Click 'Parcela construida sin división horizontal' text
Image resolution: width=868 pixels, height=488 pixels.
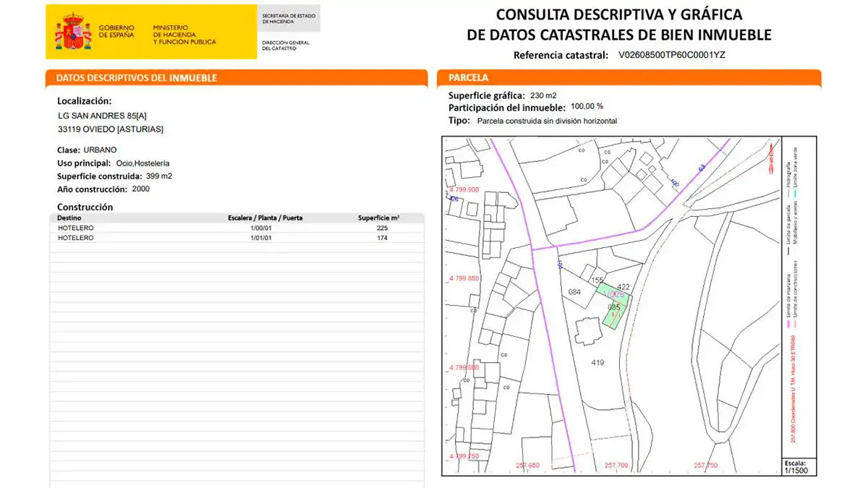(548, 121)
